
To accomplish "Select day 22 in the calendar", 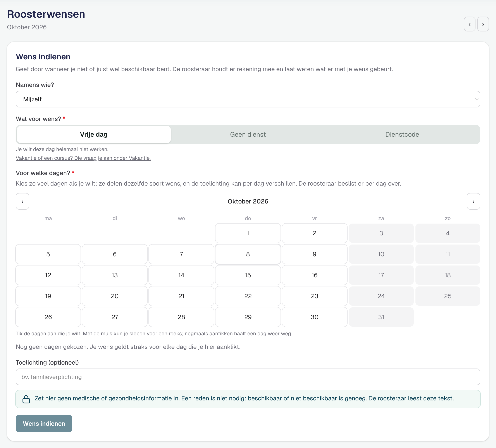I will pos(248,296).
